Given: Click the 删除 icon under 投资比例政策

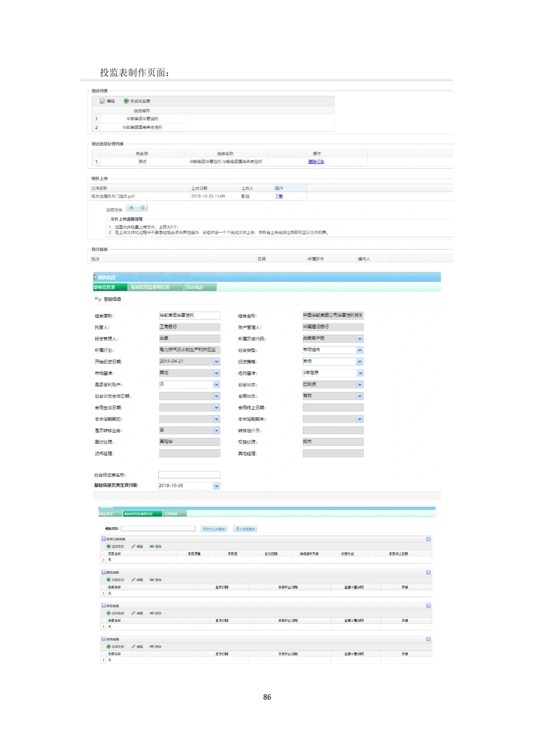Looking at the screenshot, I should click(152, 547).
